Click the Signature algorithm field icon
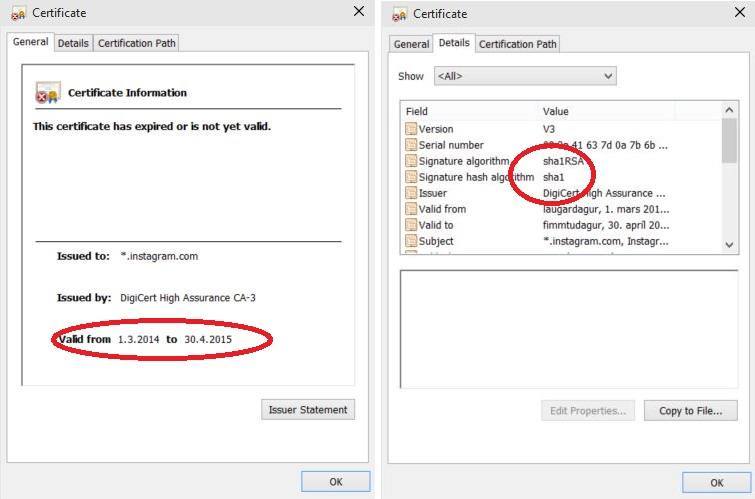The image size is (755, 499). pos(411,161)
